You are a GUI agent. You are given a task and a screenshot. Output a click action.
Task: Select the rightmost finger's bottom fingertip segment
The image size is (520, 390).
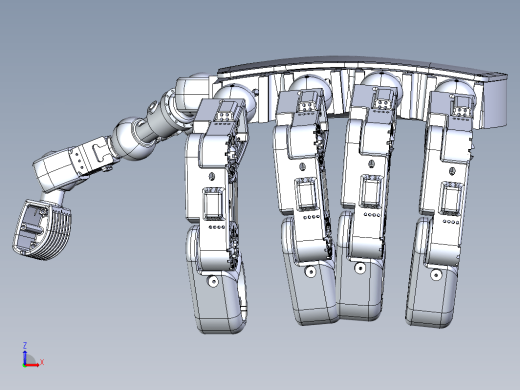pos(433,273)
